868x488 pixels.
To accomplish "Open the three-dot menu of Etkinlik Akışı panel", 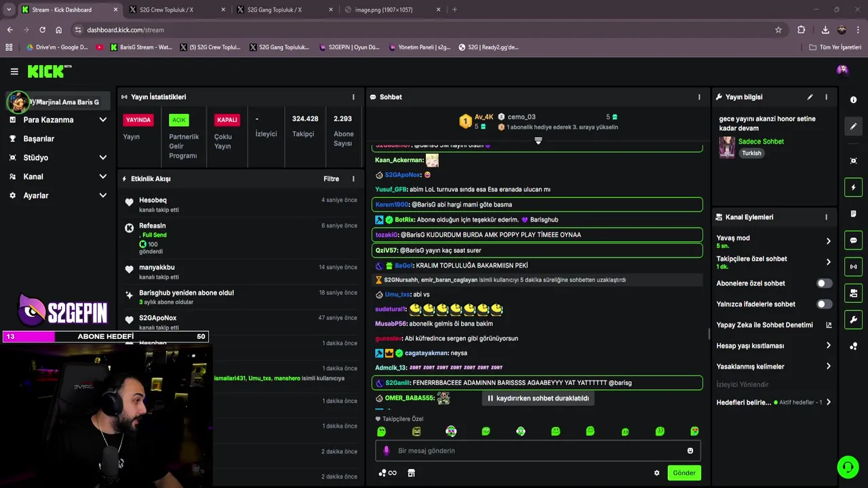I will (353, 179).
